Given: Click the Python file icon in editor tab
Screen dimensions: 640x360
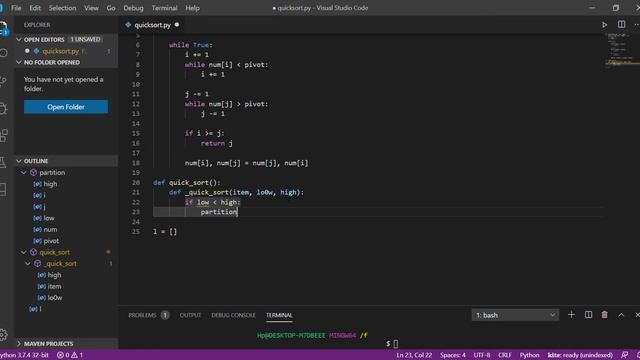Looking at the screenshot, I should coord(128,25).
